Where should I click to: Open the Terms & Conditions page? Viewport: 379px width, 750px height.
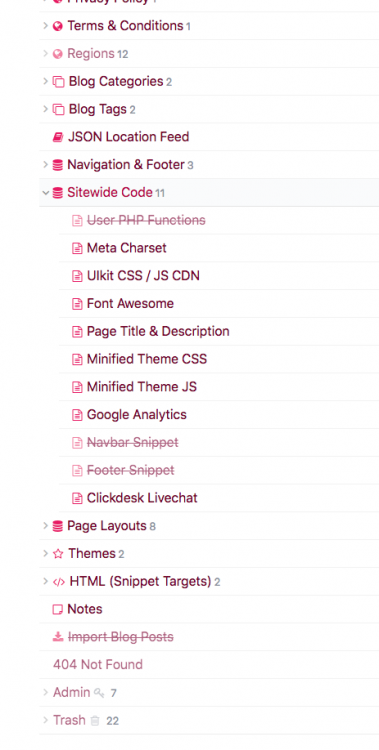pos(125,26)
